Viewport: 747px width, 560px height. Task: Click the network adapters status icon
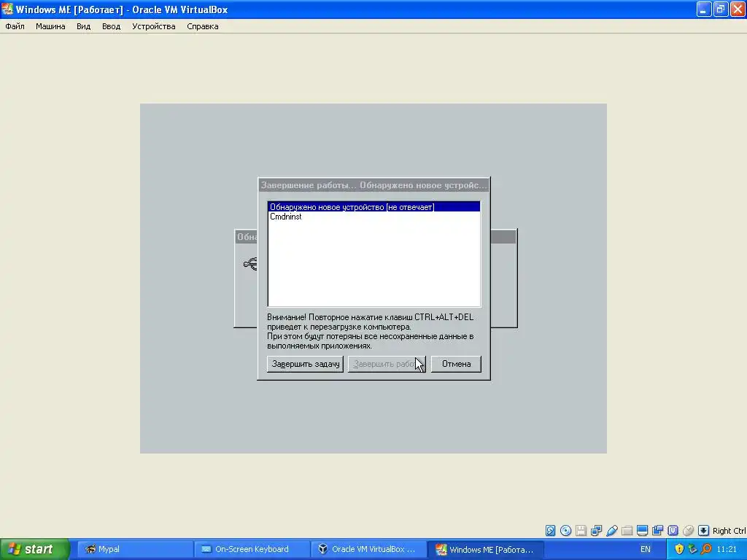tap(596, 531)
